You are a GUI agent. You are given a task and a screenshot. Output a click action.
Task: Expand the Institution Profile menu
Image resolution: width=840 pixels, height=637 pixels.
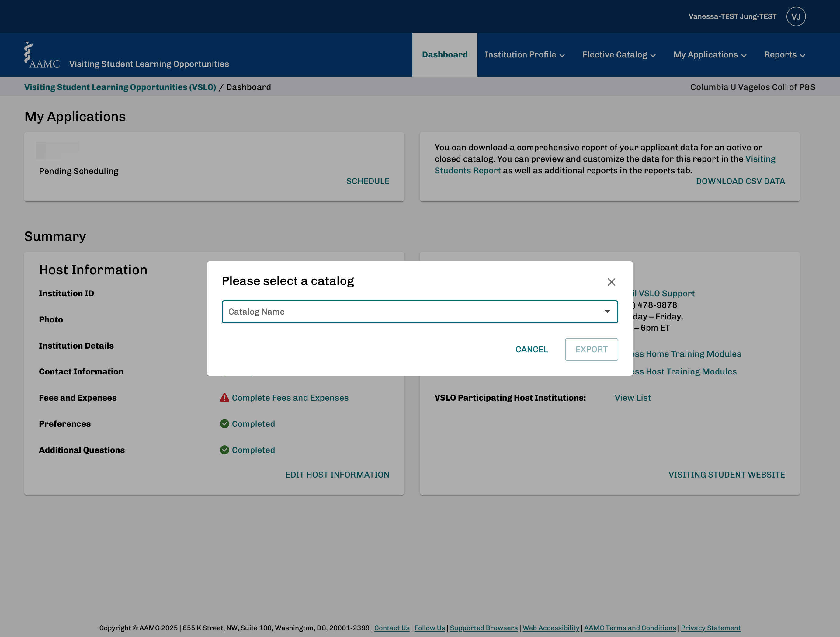(524, 55)
